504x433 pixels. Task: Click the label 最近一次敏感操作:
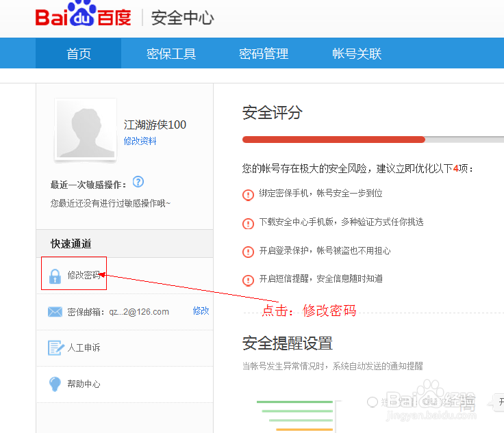[88, 185]
